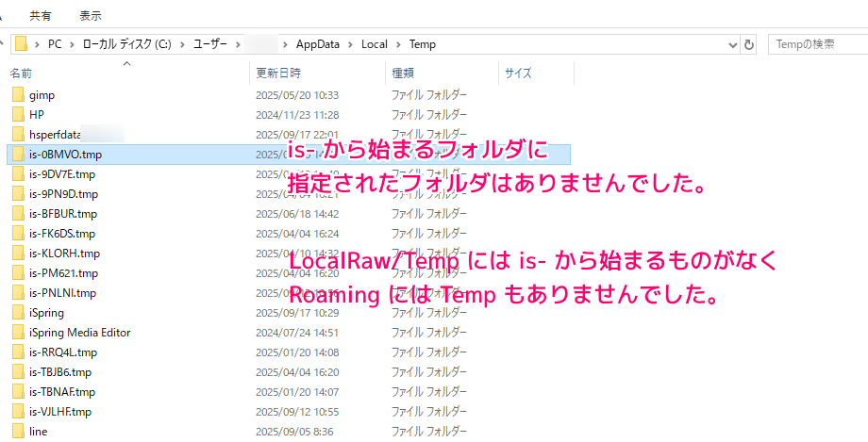Click the PC breadcrumb in the address bar
868x442 pixels.
(x=55, y=44)
